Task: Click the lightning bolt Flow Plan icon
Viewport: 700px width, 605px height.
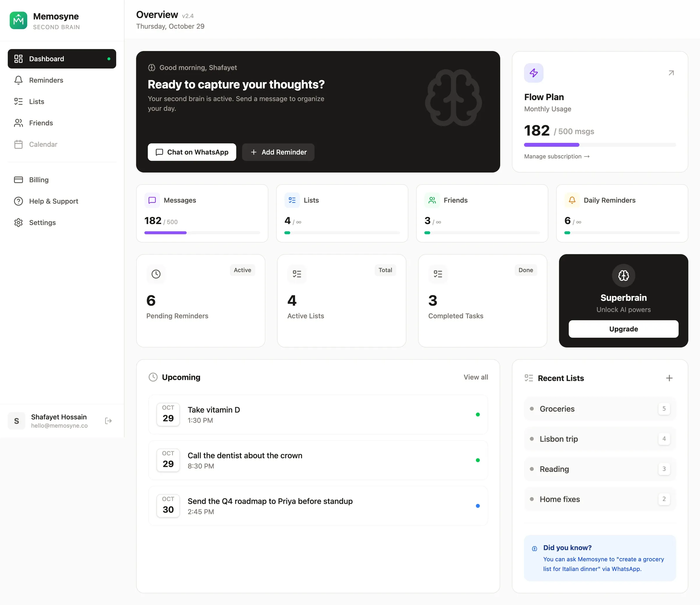Action: pos(533,73)
